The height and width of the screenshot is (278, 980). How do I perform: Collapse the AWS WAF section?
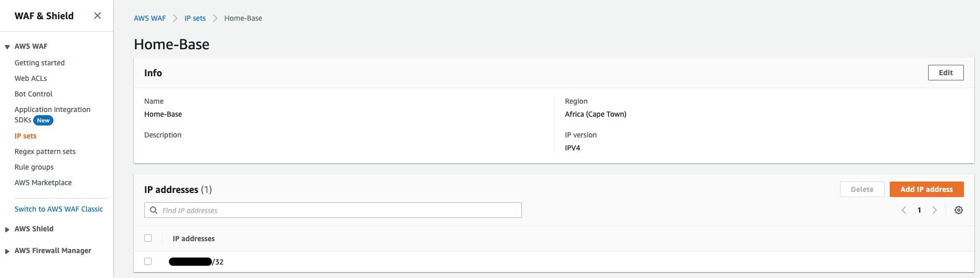point(7,47)
